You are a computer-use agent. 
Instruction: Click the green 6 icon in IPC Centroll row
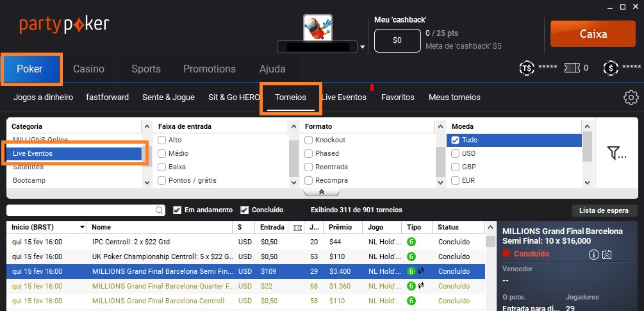(411, 242)
